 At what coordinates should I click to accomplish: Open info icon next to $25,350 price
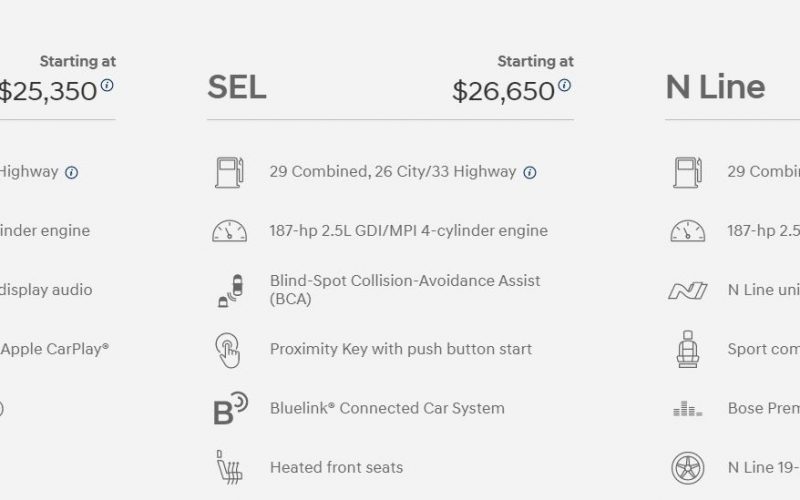[107, 85]
